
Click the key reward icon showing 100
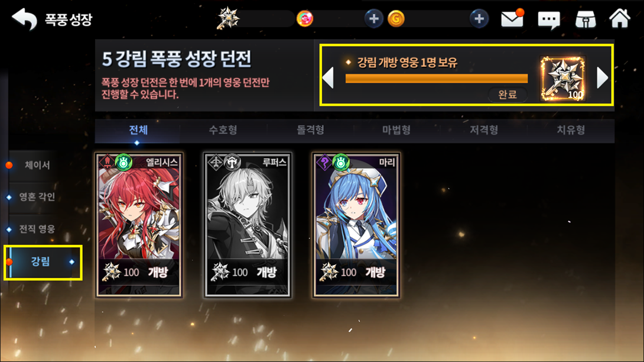[x=562, y=79]
